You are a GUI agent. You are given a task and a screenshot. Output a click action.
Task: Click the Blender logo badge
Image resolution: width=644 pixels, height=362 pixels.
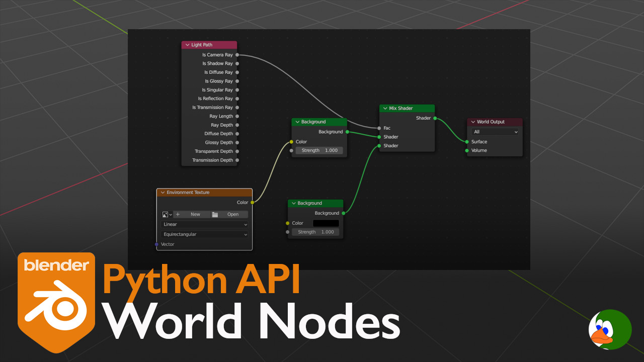[56, 302]
